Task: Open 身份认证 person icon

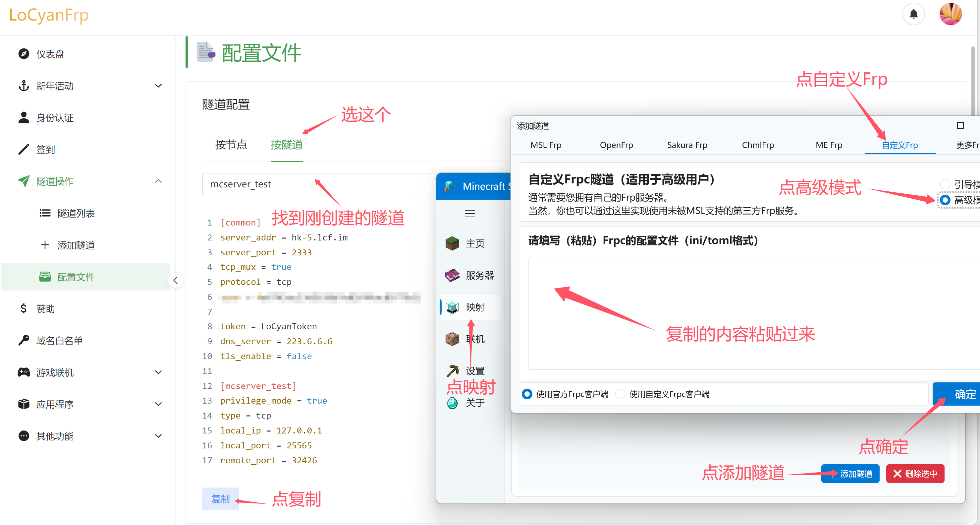Action: point(24,118)
